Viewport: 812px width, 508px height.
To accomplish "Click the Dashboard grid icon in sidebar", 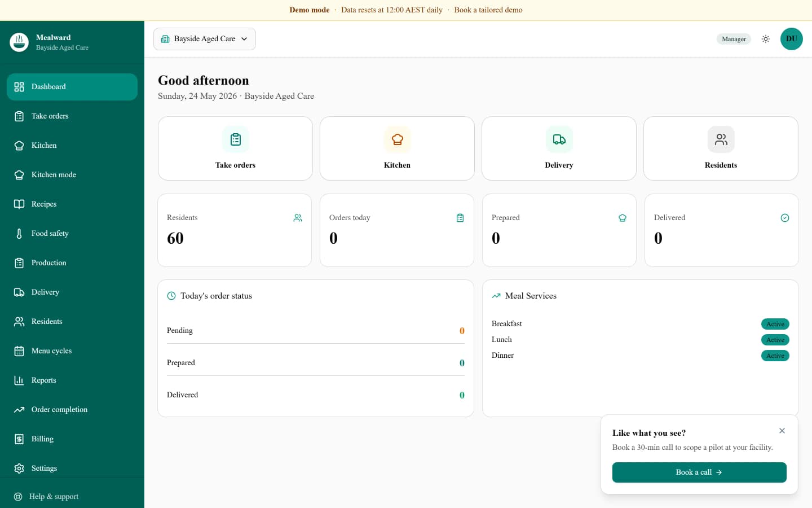I will click(19, 87).
